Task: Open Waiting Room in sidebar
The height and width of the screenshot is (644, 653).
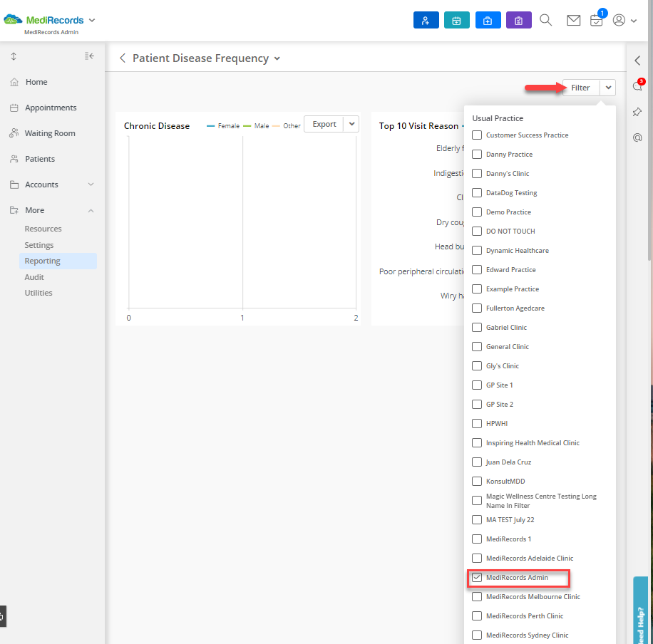Action: (50, 133)
